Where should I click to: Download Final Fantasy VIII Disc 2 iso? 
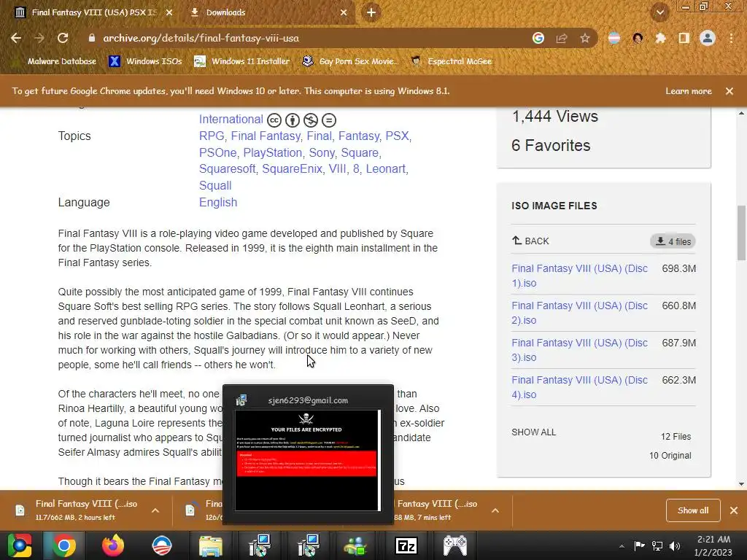tap(579, 313)
